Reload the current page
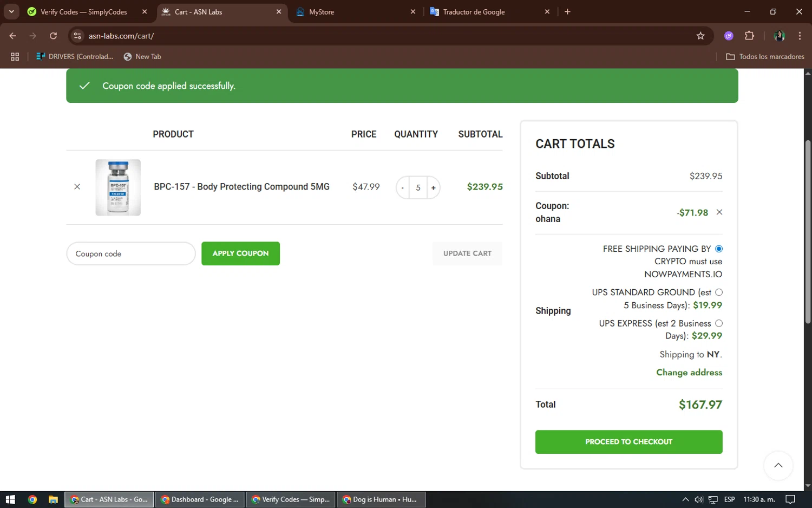 (x=53, y=36)
